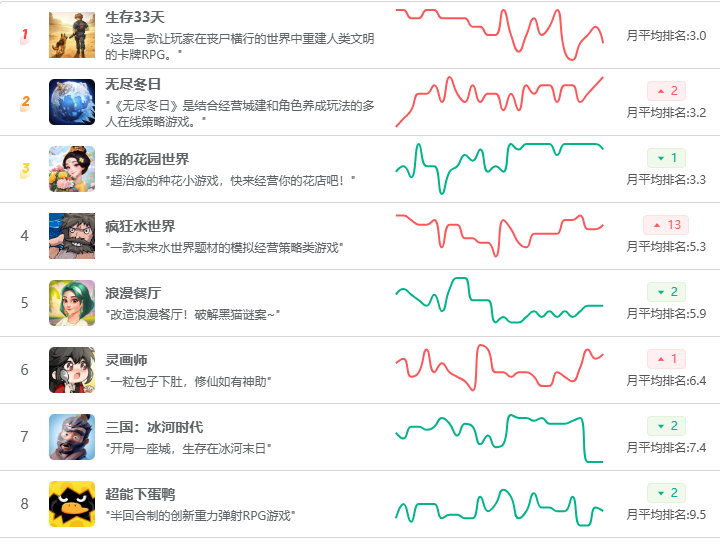This screenshot has height=544, width=720.
Task: Click 我的花园世界 rank down 1 badge
Action: [x=666, y=158]
